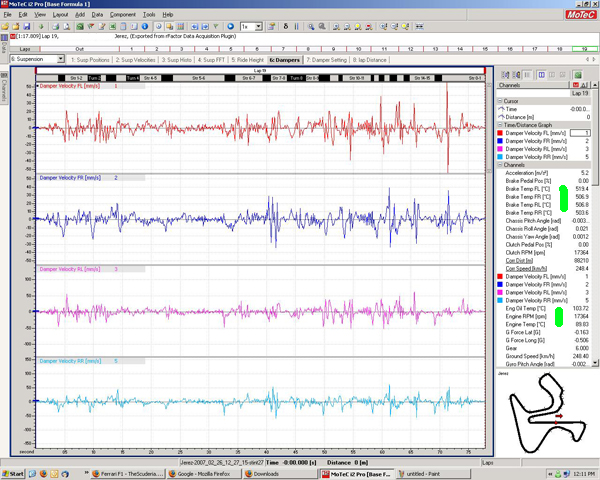Collapse the Cursor section in channels panel
Image resolution: width=600 pixels, height=480 pixels.
click(x=500, y=101)
